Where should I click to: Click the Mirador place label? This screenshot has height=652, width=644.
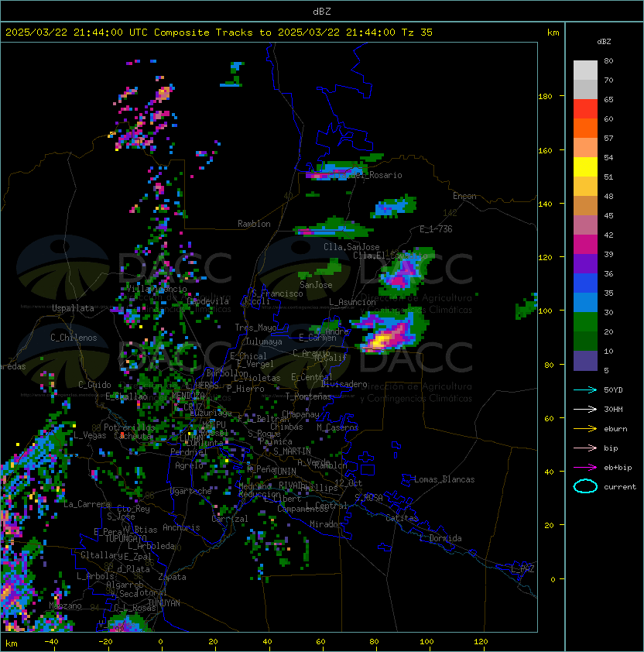tap(326, 524)
